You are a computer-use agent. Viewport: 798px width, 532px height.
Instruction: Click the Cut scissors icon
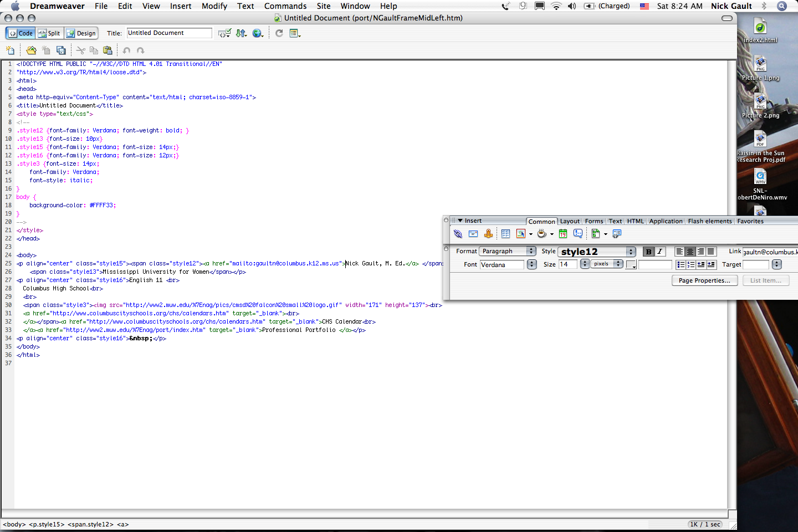(x=81, y=50)
